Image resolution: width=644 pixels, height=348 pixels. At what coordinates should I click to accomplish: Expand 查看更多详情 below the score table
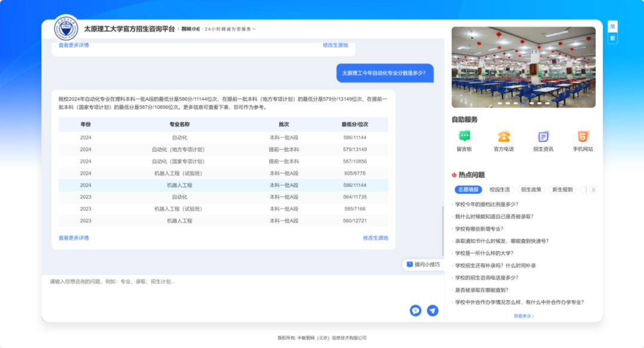click(73, 238)
